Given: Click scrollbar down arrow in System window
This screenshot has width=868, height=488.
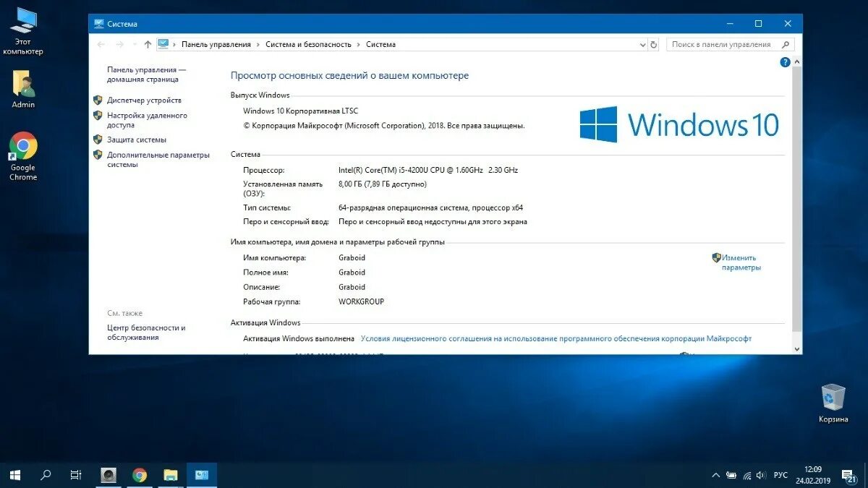Looking at the screenshot, I should [797, 348].
